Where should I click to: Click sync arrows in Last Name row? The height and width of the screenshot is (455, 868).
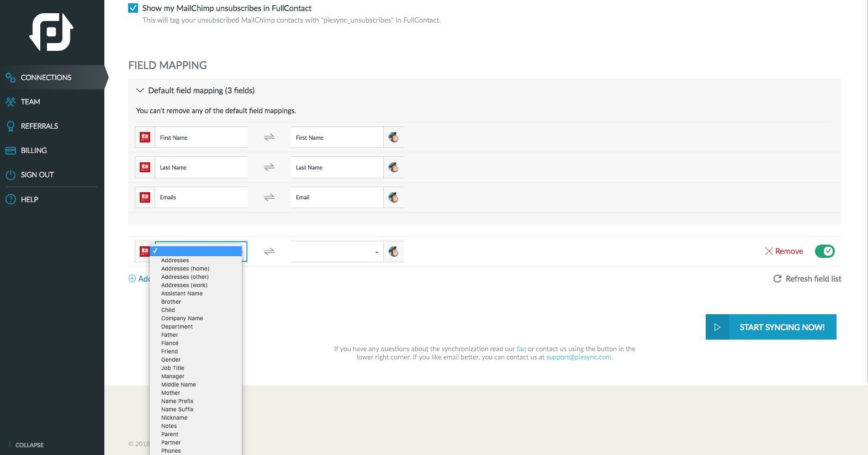[x=269, y=167]
